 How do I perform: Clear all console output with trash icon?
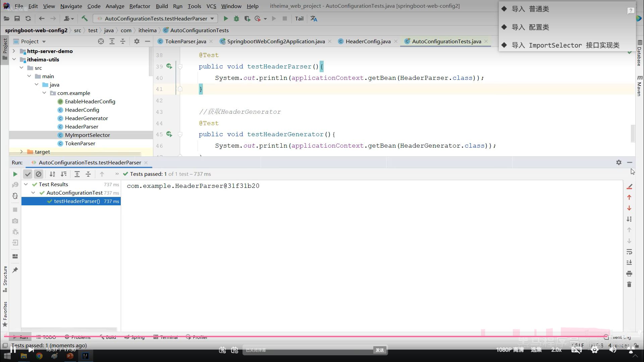click(x=629, y=285)
